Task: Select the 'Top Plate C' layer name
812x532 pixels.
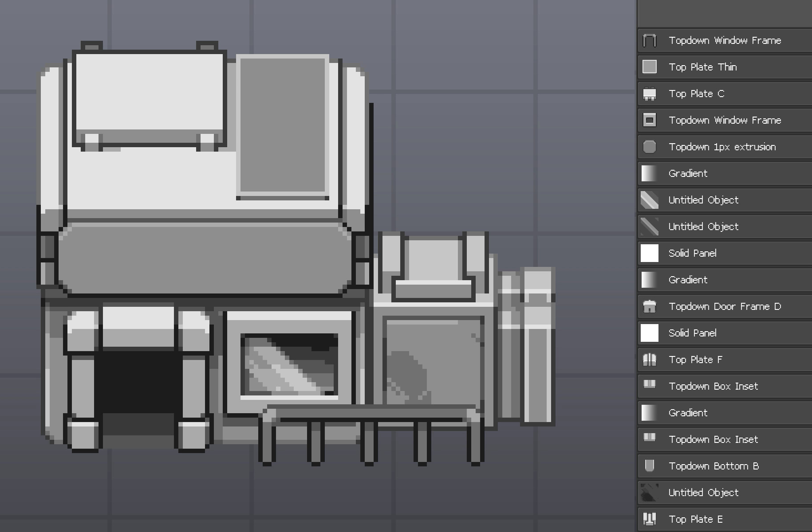Action: point(697,94)
